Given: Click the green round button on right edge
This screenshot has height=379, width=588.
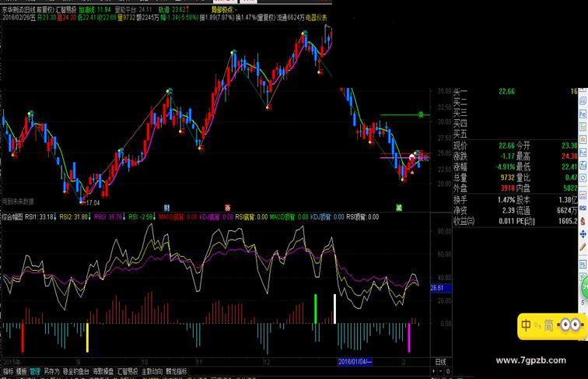Looking at the screenshot, I should tap(585, 288).
